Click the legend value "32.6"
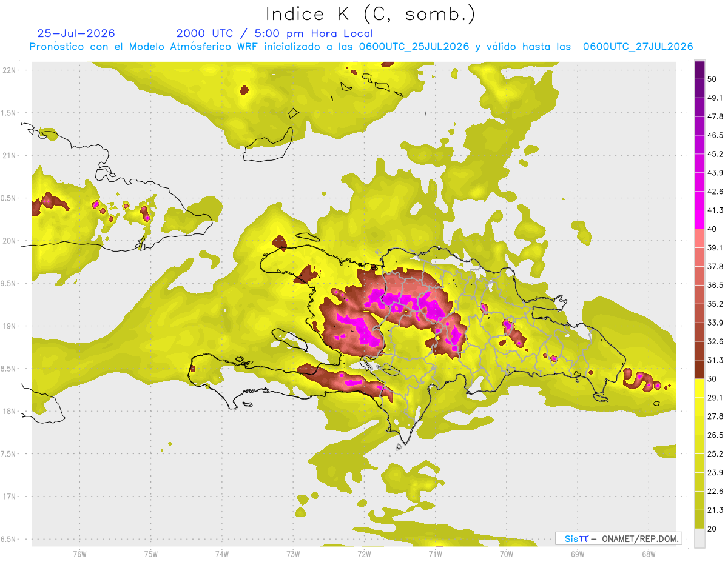The width and height of the screenshot is (728, 562). coord(715,341)
